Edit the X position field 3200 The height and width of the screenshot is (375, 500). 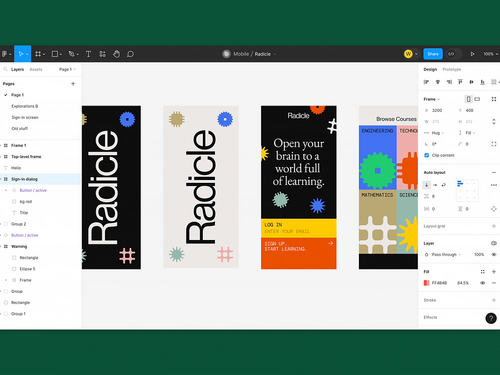437,110
